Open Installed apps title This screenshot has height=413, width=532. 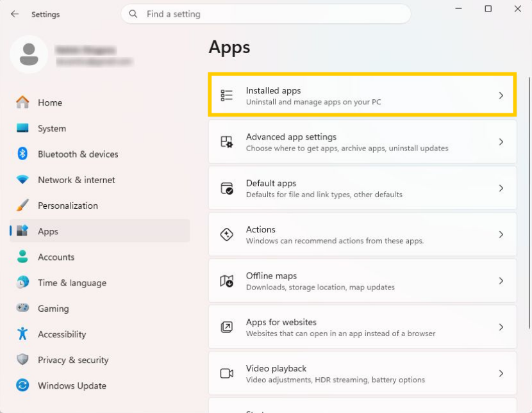273,91
